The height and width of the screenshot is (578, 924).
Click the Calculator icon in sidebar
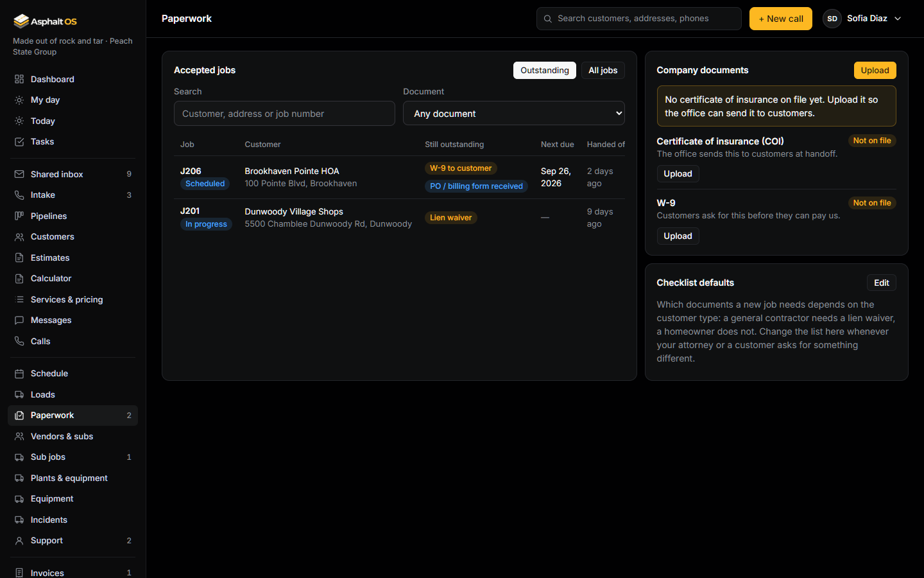tap(19, 279)
